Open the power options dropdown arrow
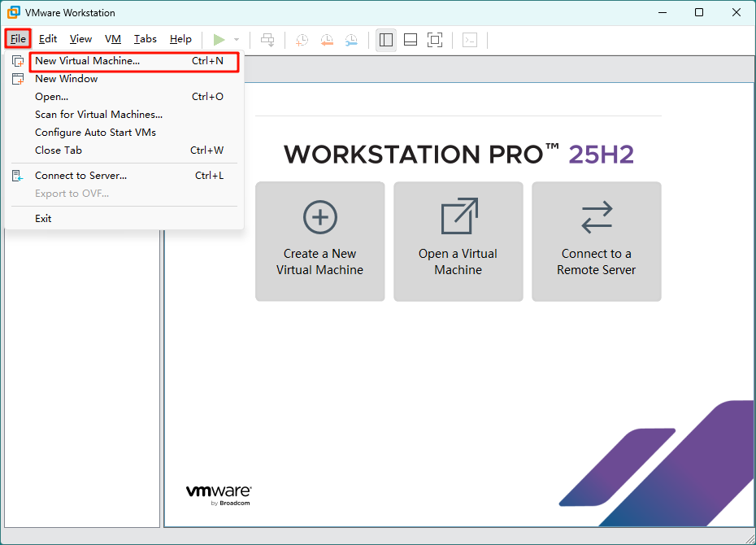 pos(237,40)
